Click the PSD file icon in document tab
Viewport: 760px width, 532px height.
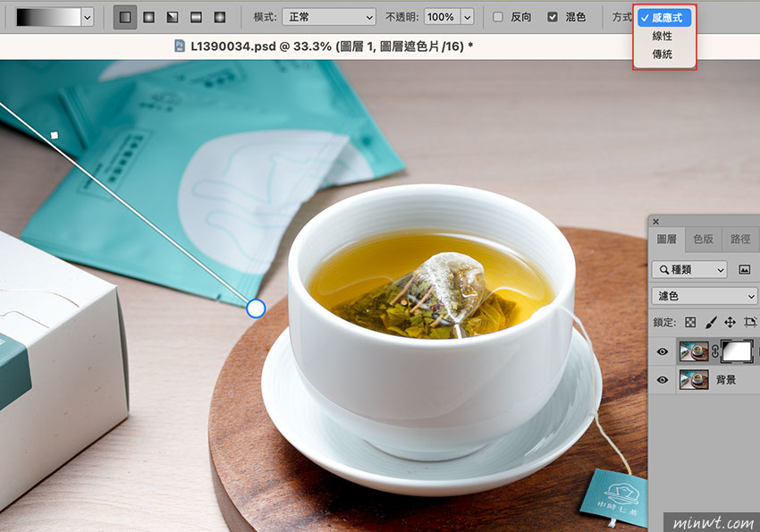[x=180, y=46]
